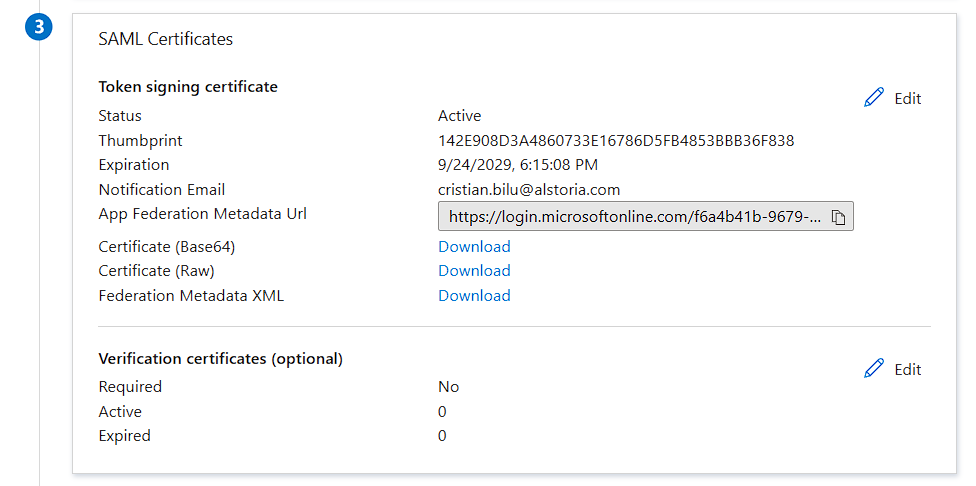Click pencil icon for Token signing certificate
976x486 pixels.
[874, 98]
